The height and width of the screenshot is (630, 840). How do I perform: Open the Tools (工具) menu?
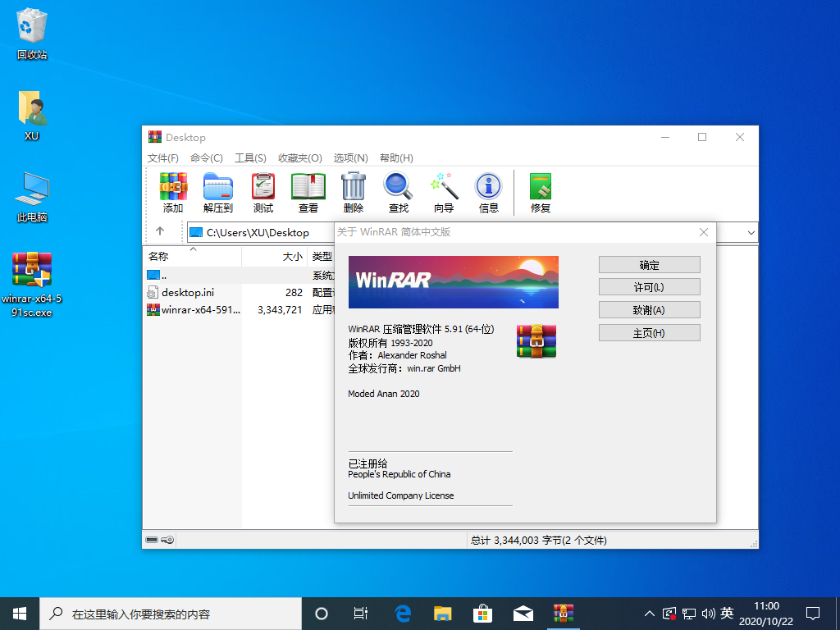pyautogui.click(x=250, y=157)
